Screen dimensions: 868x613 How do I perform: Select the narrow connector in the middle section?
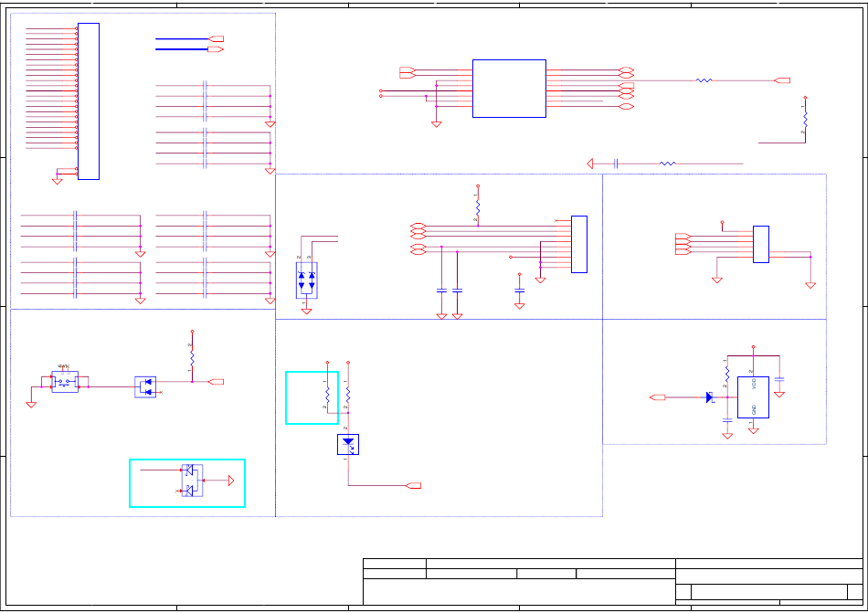click(579, 244)
